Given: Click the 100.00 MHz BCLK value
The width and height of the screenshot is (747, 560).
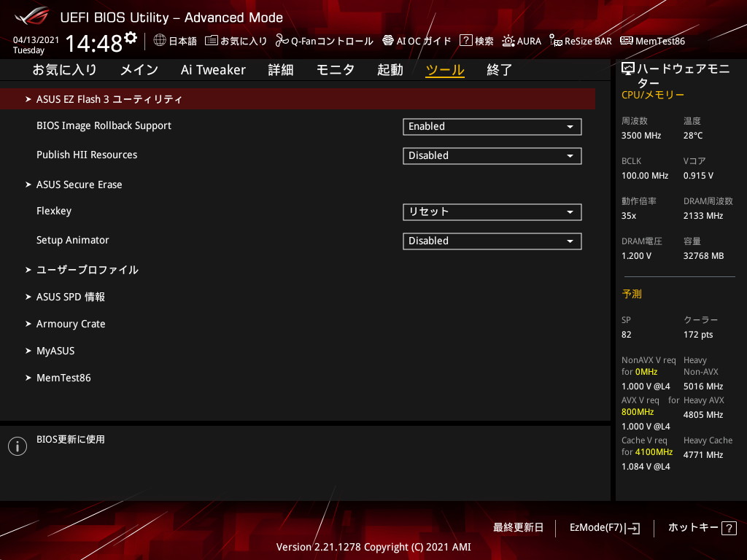Looking at the screenshot, I should (x=645, y=176).
